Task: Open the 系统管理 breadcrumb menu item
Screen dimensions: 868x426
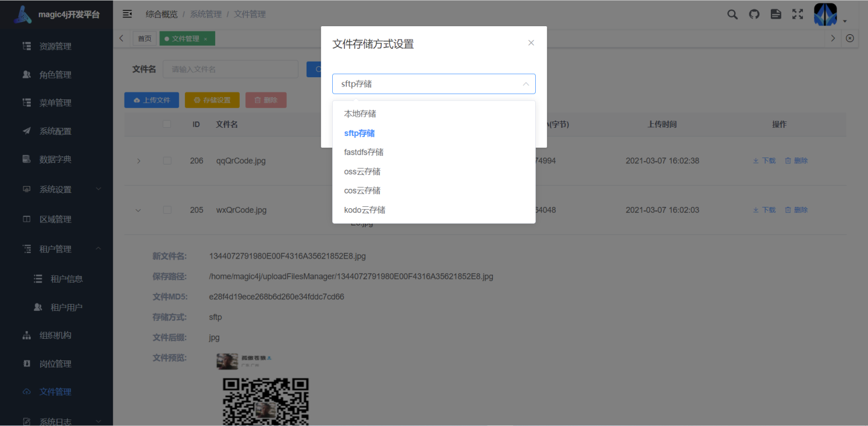Action: pyautogui.click(x=205, y=14)
